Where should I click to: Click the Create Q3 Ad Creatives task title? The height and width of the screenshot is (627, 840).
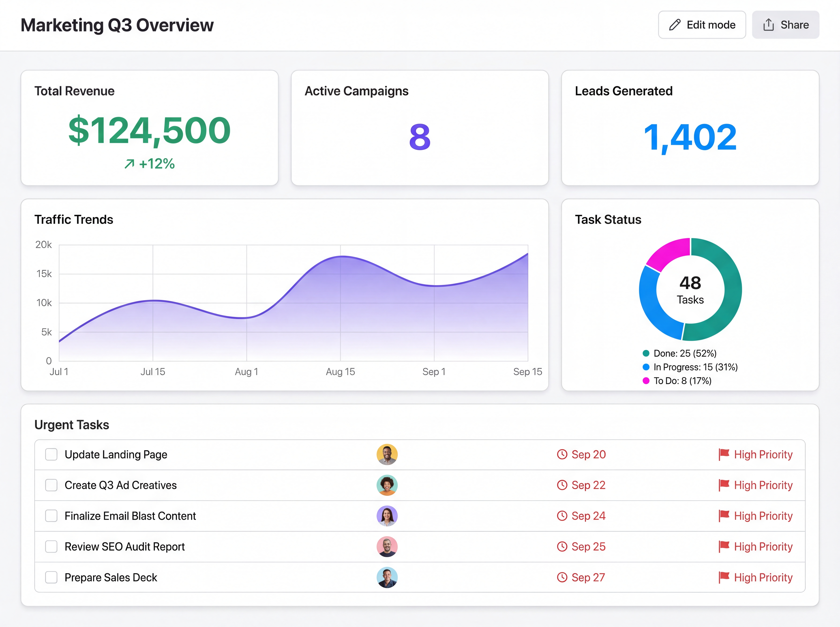(x=120, y=485)
